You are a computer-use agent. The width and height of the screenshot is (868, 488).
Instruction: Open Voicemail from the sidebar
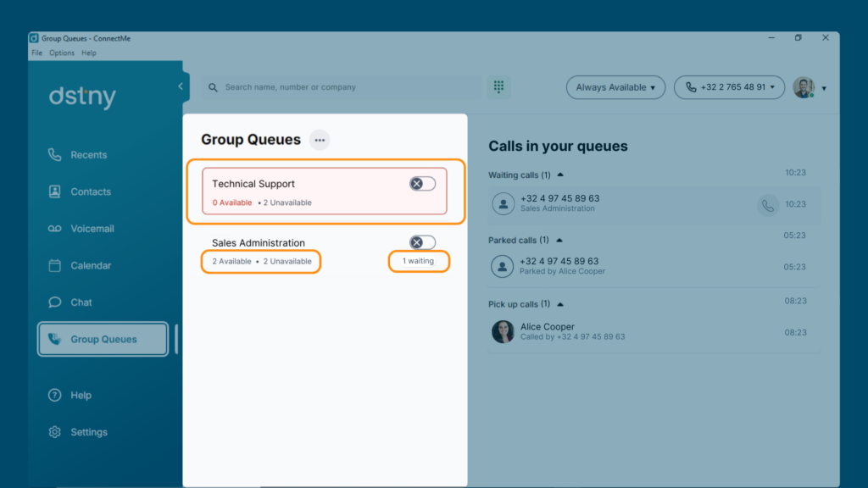[81, 229]
